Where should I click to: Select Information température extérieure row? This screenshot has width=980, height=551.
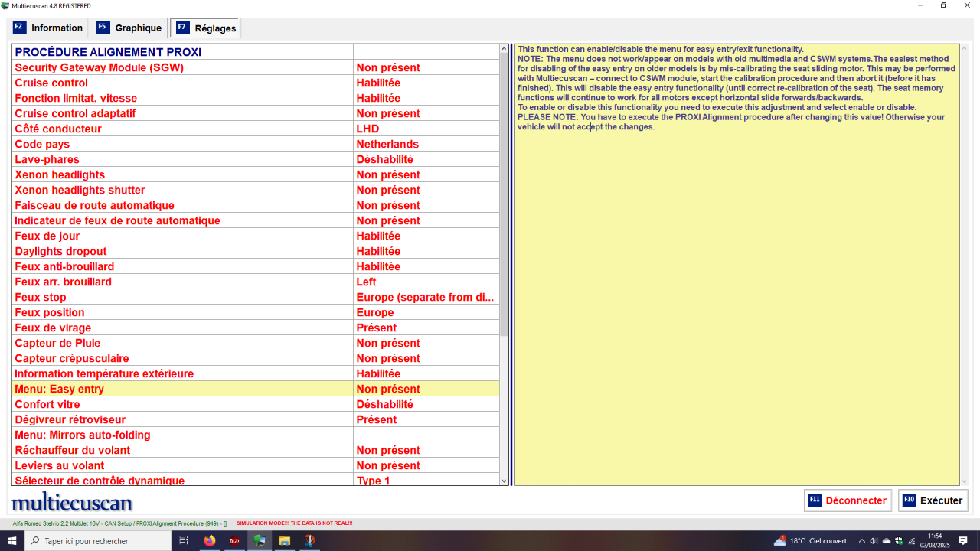click(256, 373)
